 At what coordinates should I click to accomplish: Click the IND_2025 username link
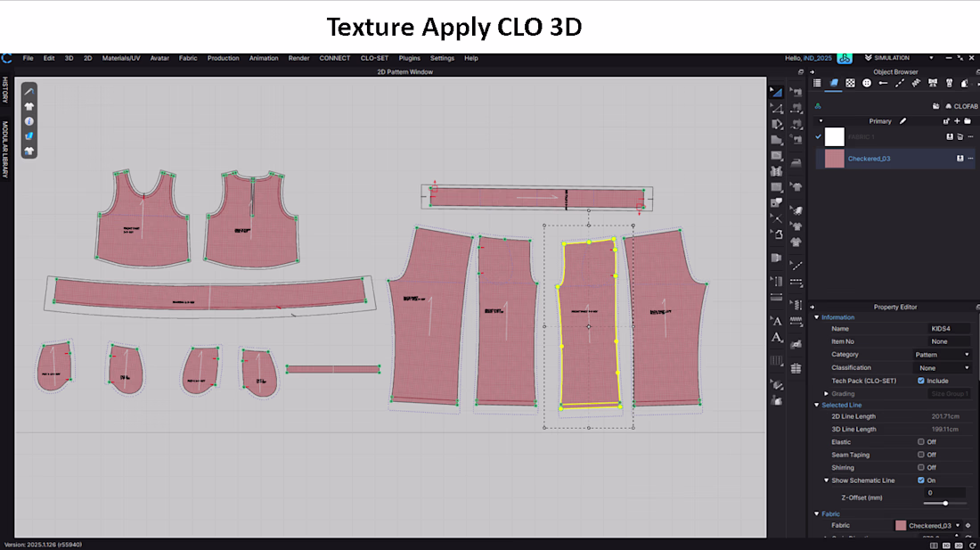818,58
